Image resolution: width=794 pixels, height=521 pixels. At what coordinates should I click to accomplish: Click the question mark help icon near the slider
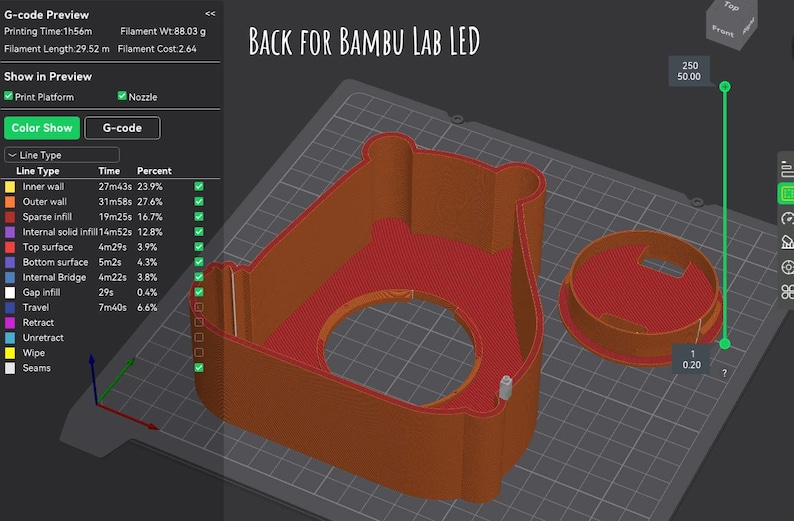(725, 374)
